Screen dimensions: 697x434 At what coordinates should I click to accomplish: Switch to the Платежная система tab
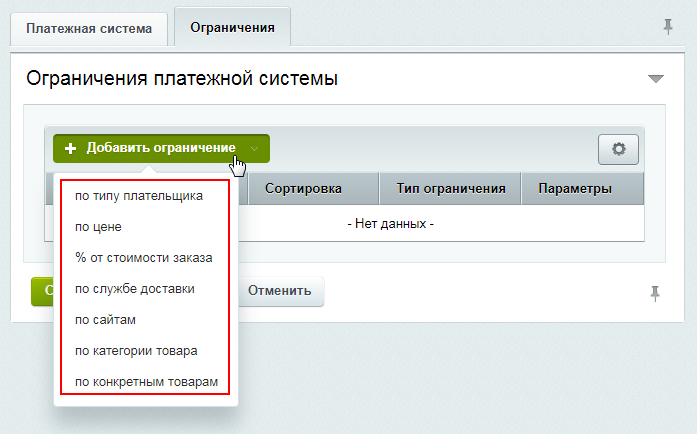[89, 29]
